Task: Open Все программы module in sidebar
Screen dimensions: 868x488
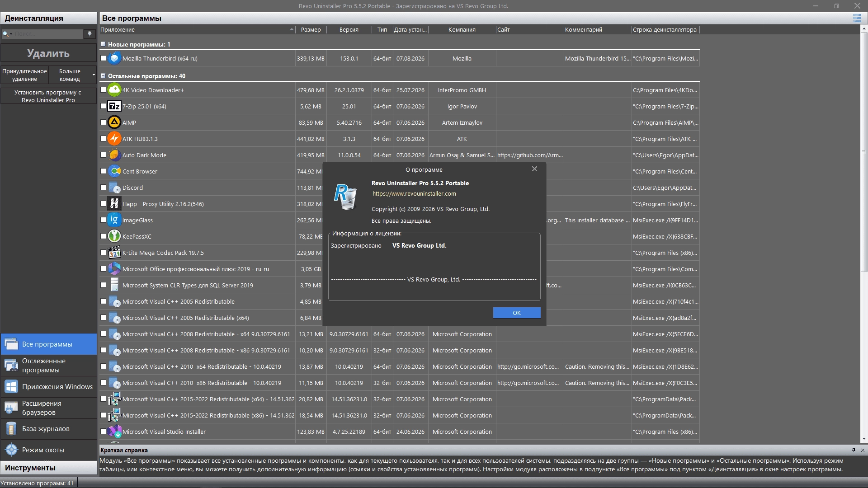Action: click(49, 344)
